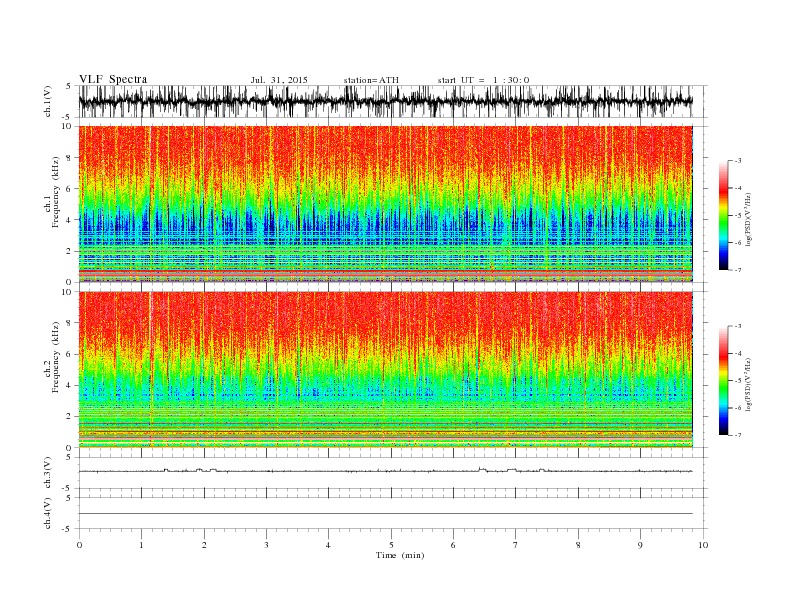Click the ch.1 PSD color scale bar
The height and width of the screenshot is (612, 792).
[723, 215]
